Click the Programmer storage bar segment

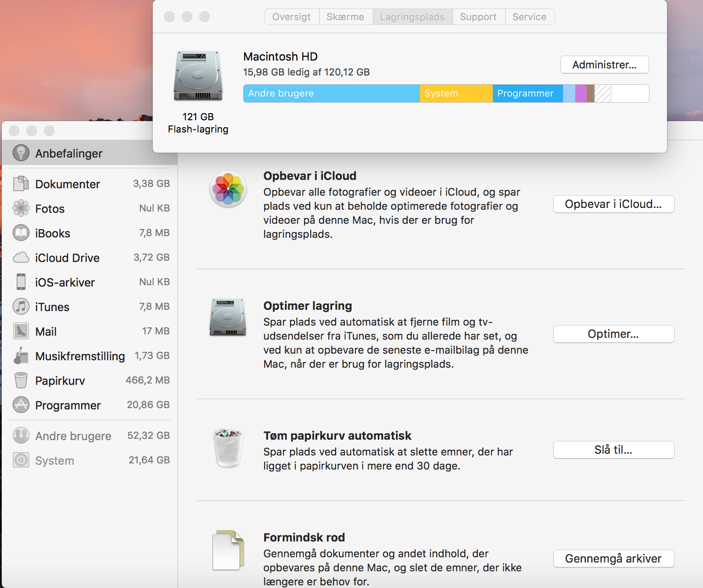pos(527,93)
